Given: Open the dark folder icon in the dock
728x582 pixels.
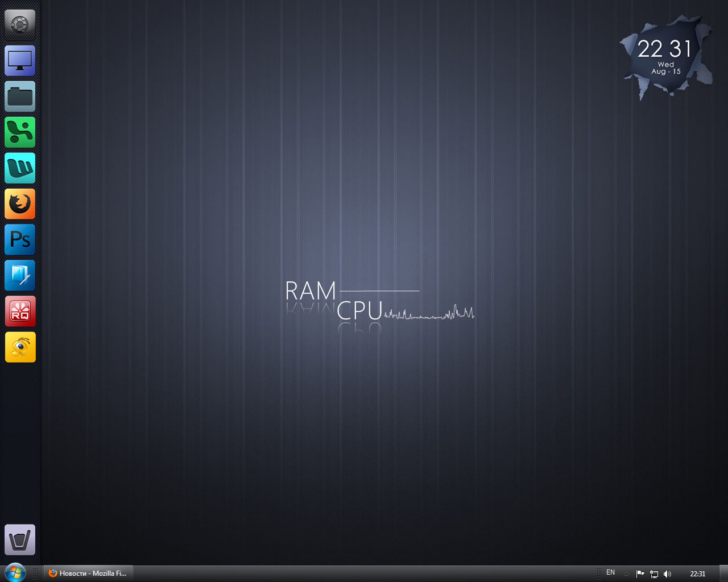Looking at the screenshot, I should pos(20,96).
